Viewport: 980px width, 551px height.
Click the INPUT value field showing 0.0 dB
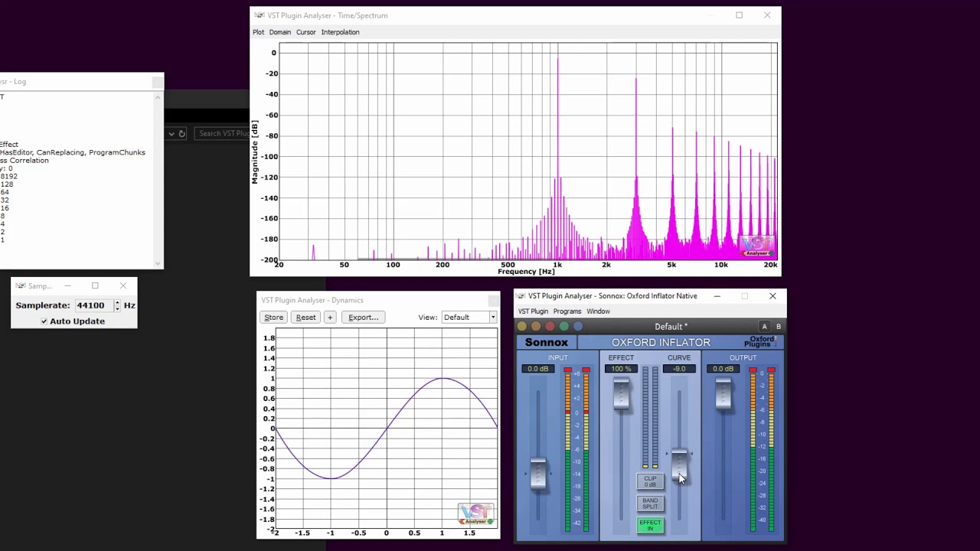coord(538,369)
